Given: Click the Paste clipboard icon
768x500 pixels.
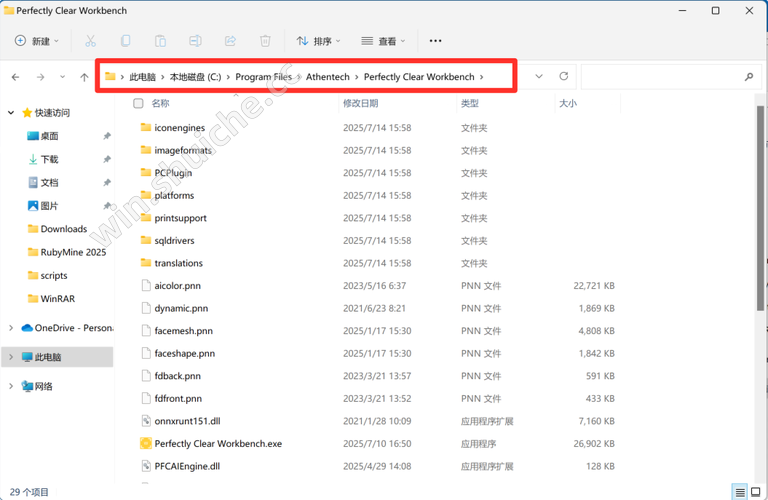Looking at the screenshot, I should [160, 41].
